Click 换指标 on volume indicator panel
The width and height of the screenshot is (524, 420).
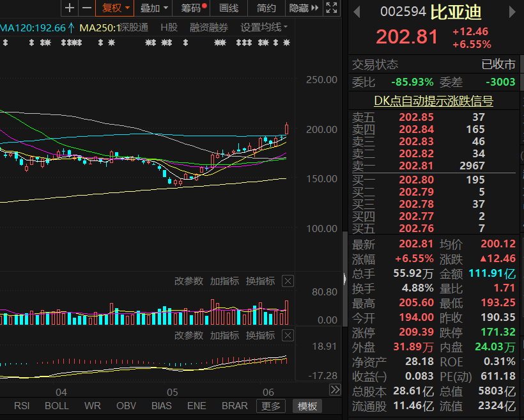click(x=260, y=281)
